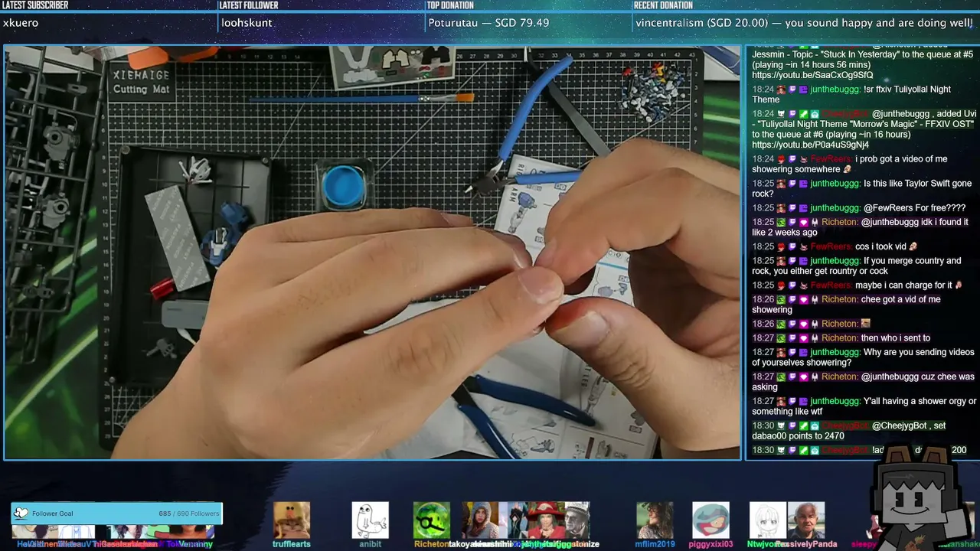The image size is (980, 551).
Task: Click the bald man avatar at far right of viewer row
Action: (806, 520)
